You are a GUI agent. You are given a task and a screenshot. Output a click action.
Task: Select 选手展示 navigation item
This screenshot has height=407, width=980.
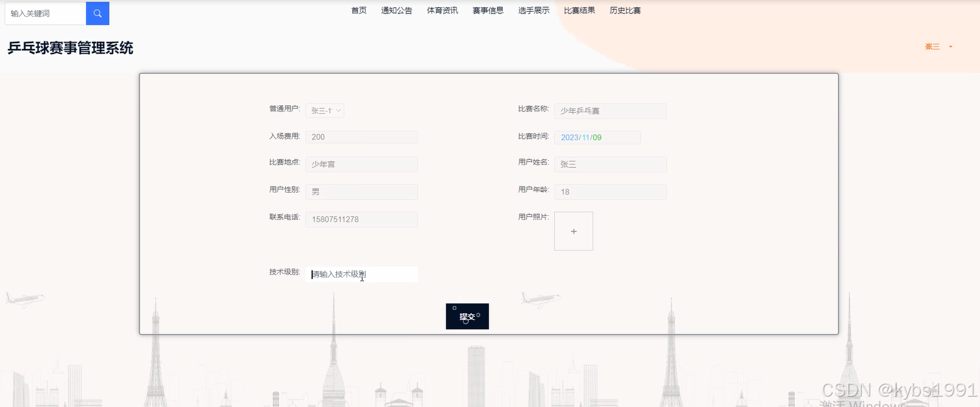[x=534, y=10]
